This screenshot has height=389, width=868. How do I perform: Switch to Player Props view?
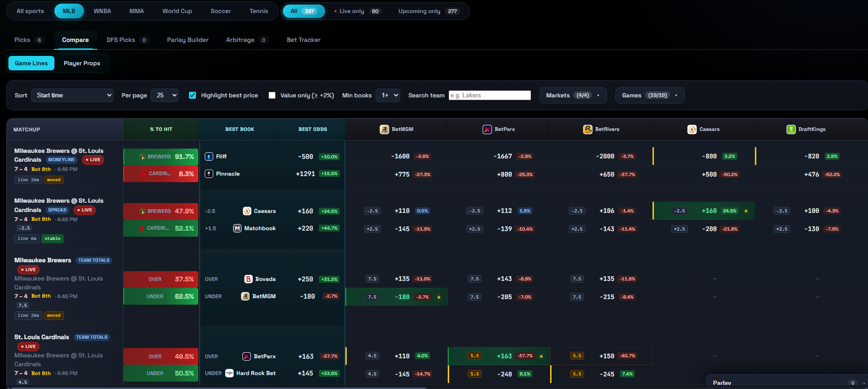[82, 63]
